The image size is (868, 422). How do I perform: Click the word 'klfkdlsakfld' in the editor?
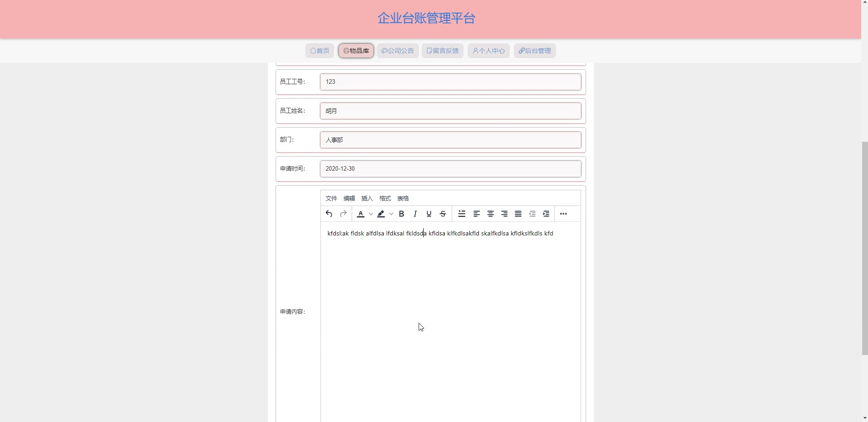pos(463,233)
